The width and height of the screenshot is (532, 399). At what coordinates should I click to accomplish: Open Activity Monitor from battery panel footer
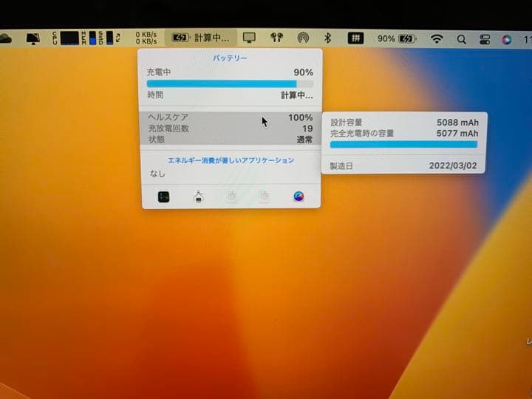click(163, 197)
